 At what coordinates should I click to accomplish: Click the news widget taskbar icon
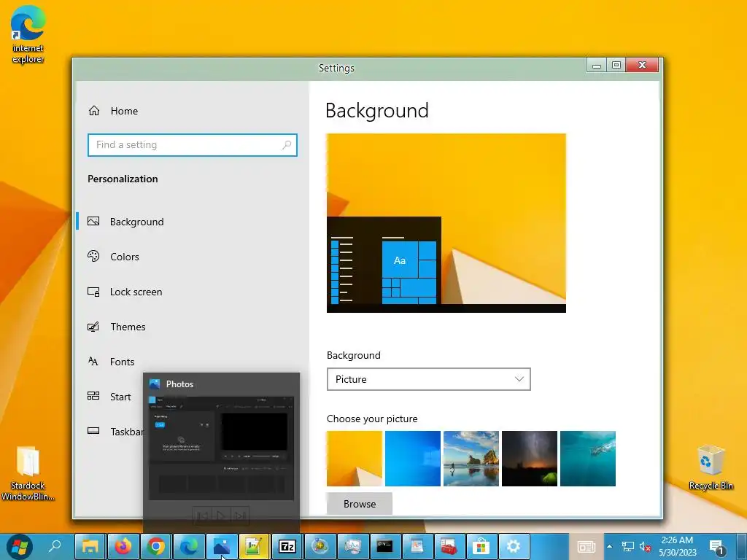[x=587, y=547]
